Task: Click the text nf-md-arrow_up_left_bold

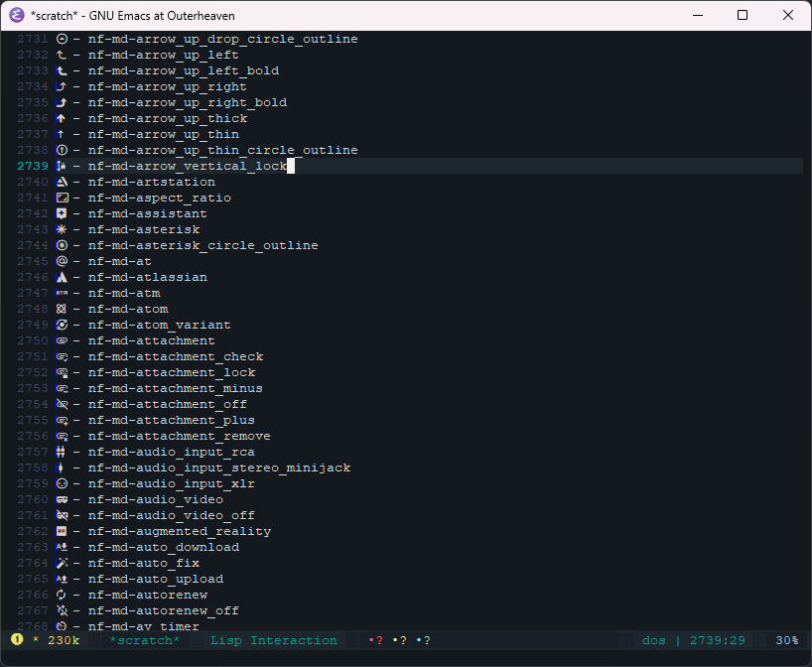Action: [x=184, y=70]
